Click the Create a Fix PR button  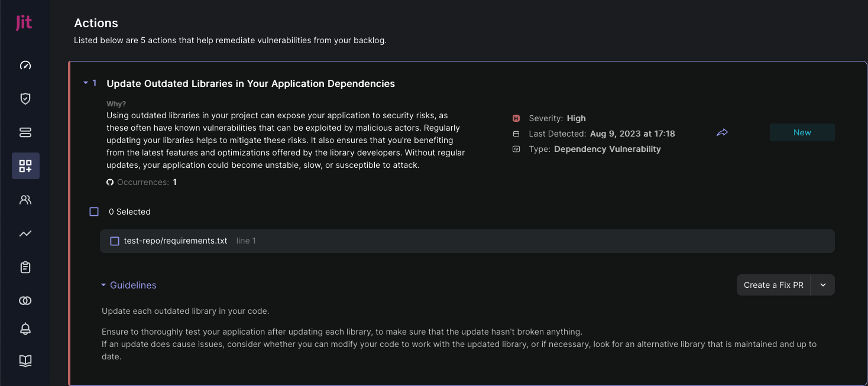click(773, 285)
